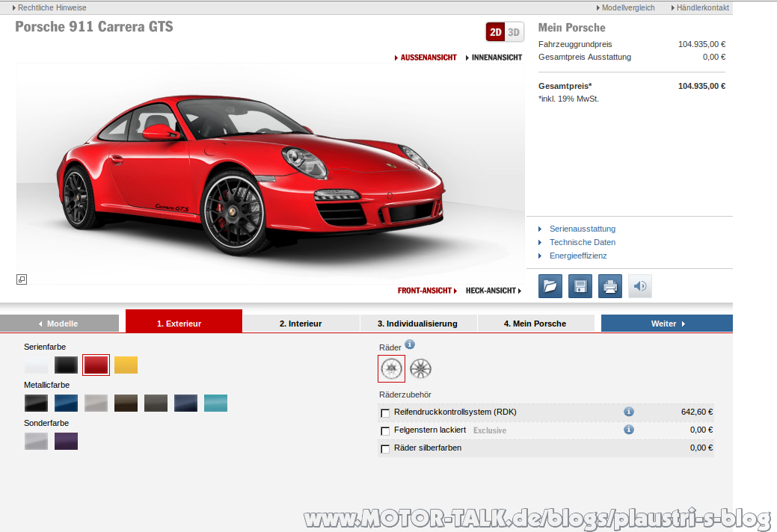
Task: Toggle sound with speaker icon
Action: point(640,286)
